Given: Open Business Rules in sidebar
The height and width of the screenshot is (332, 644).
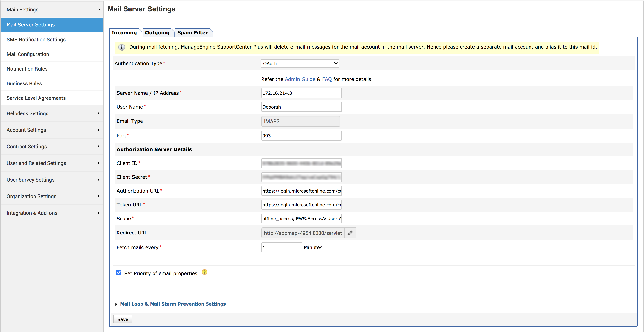Looking at the screenshot, I should click(x=24, y=83).
